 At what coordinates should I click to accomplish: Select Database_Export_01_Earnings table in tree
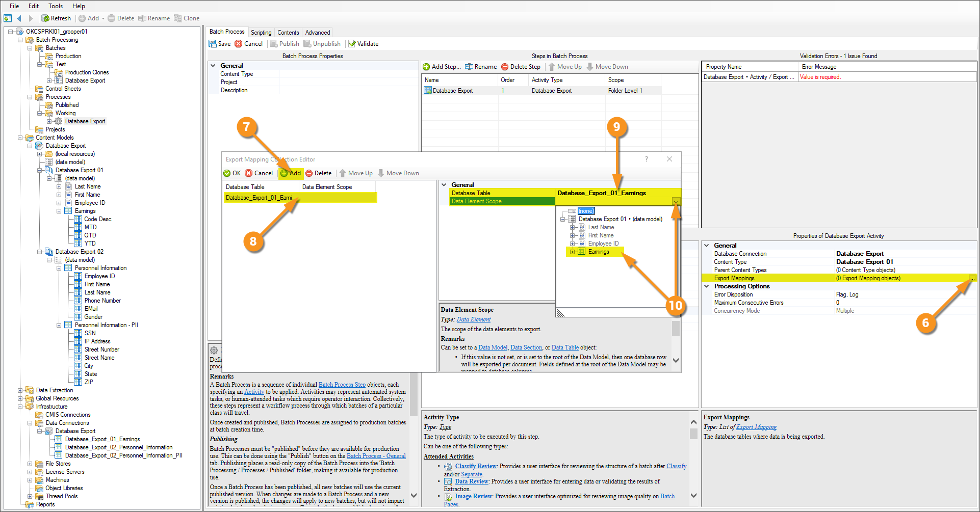(102, 439)
